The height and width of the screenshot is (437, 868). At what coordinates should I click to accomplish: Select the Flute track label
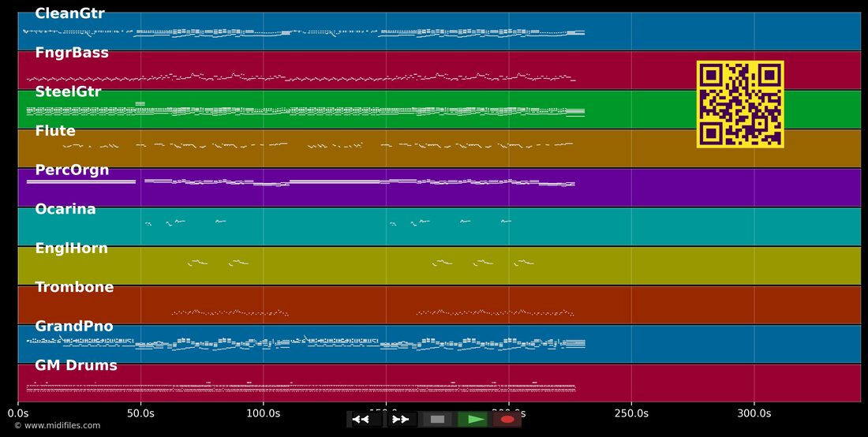(x=55, y=131)
